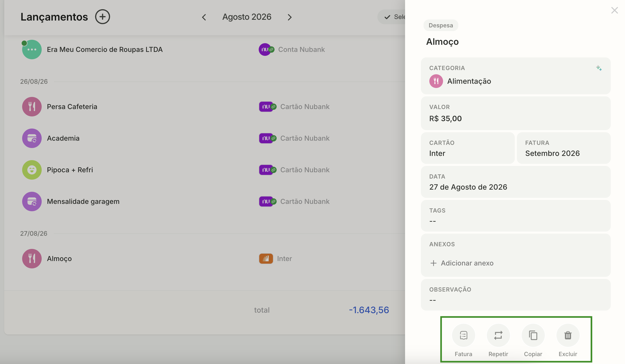Image resolution: width=625 pixels, height=364 pixels.
Task: Click the Mensalidade garagem category icon
Action: tap(32, 201)
